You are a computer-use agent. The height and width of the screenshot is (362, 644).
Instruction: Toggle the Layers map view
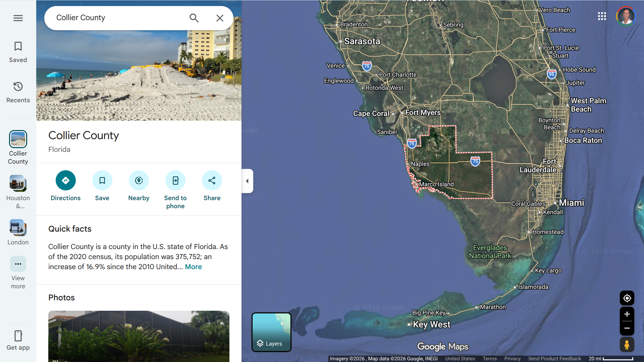[271, 332]
